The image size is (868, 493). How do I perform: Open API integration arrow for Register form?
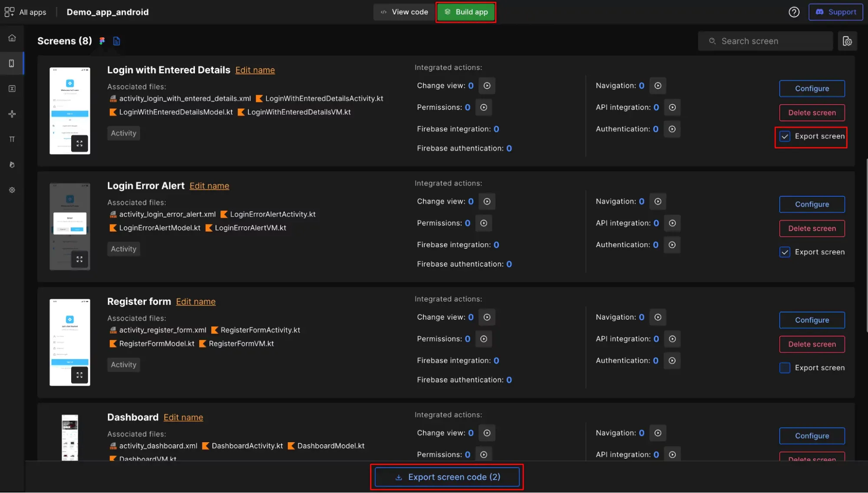pyautogui.click(x=672, y=339)
